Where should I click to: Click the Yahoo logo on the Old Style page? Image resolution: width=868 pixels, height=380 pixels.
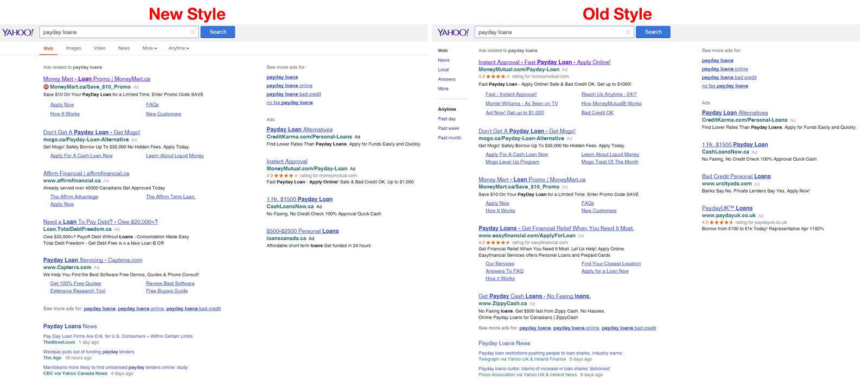point(453,33)
